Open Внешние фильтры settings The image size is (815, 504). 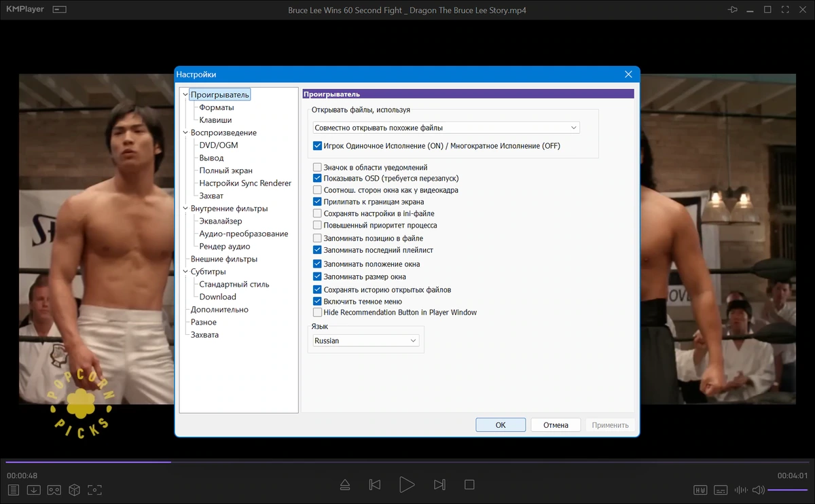pos(224,259)
